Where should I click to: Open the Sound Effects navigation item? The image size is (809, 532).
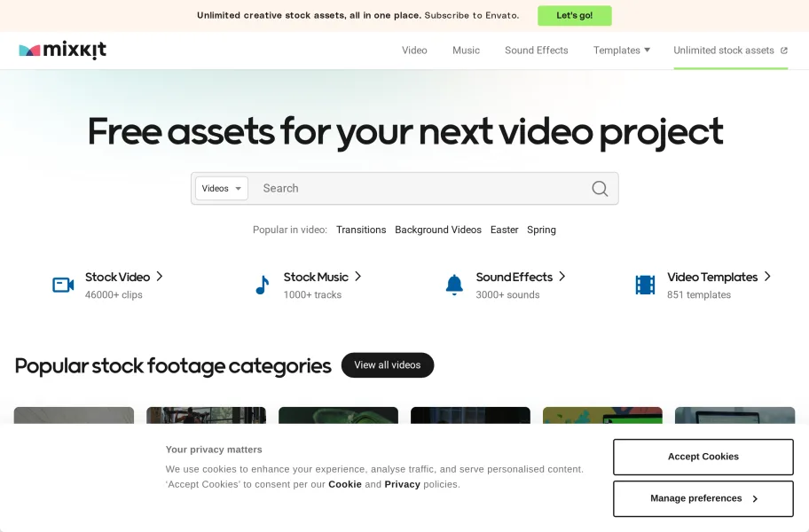pyautogui.click(x=536, y=50)
